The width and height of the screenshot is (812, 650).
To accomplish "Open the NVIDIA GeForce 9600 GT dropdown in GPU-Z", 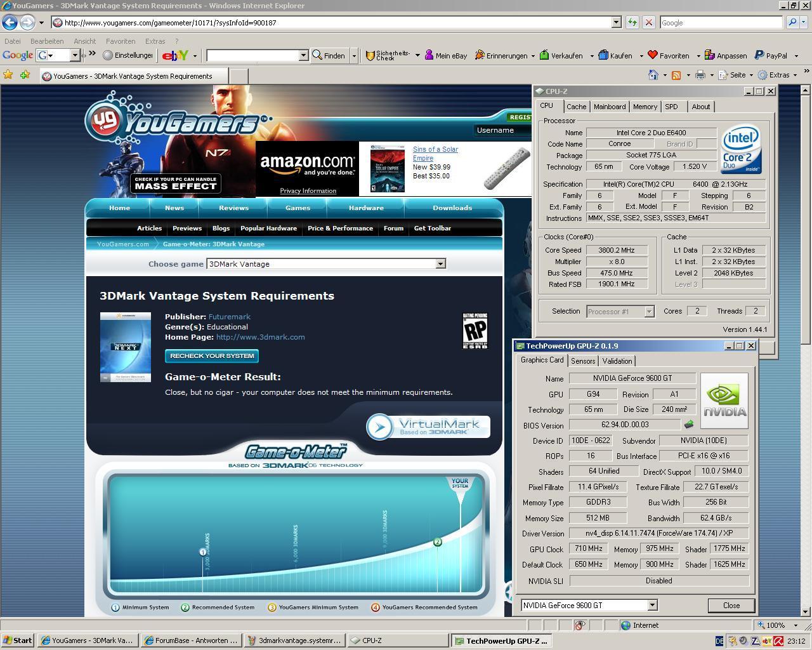I will (652, 605).
